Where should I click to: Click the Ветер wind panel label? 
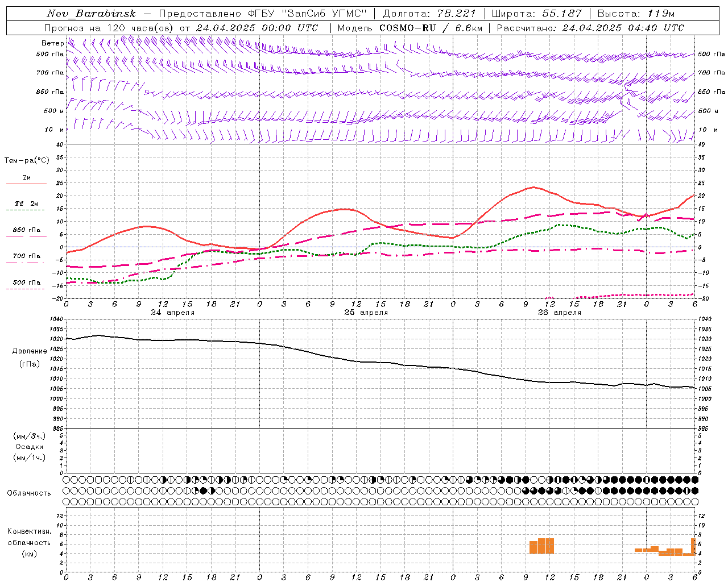(53, 43)
